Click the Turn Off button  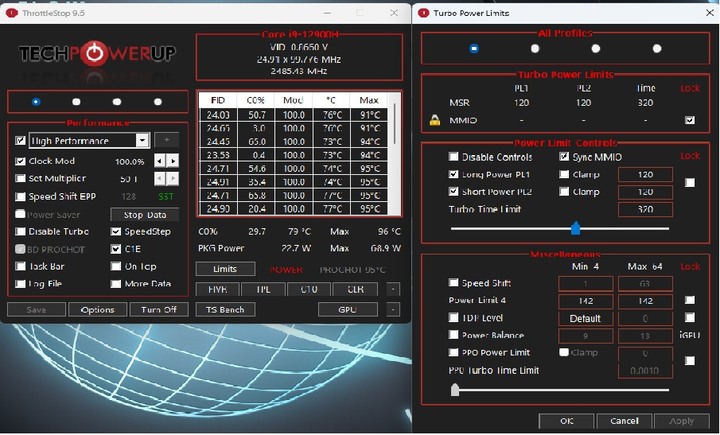(x=159, y=310)
